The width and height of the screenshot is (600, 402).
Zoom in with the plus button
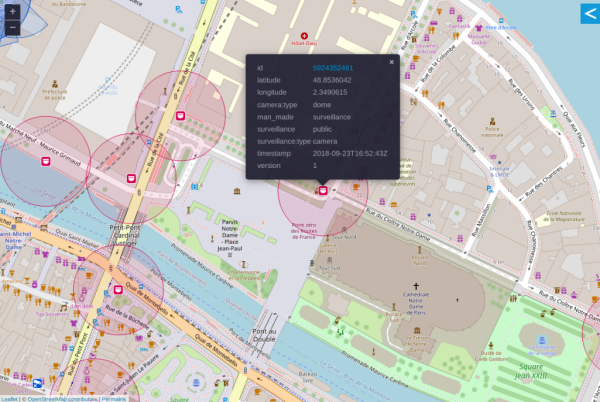[12, 12]
